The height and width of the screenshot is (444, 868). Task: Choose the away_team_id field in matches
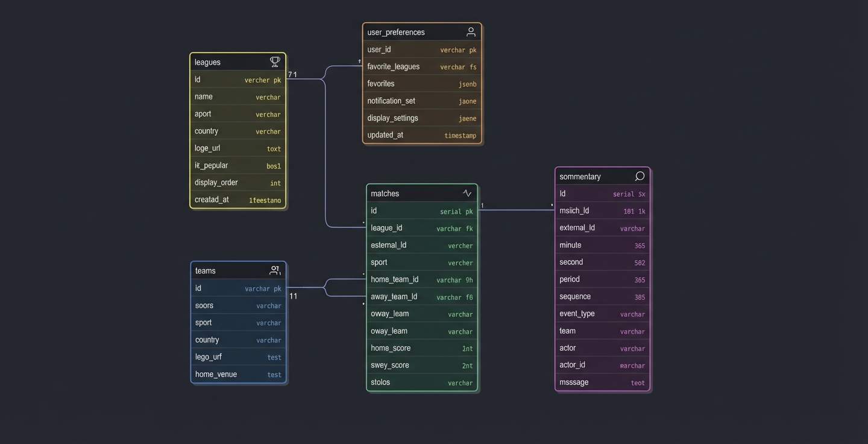coord(421,297)
